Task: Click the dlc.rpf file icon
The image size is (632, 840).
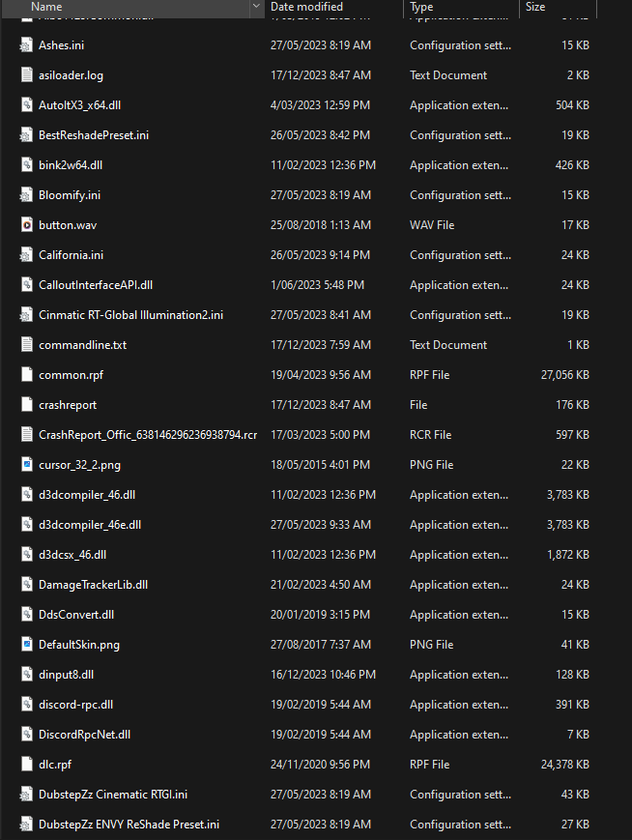Action: pyautogui.click(x=26, y=765)
